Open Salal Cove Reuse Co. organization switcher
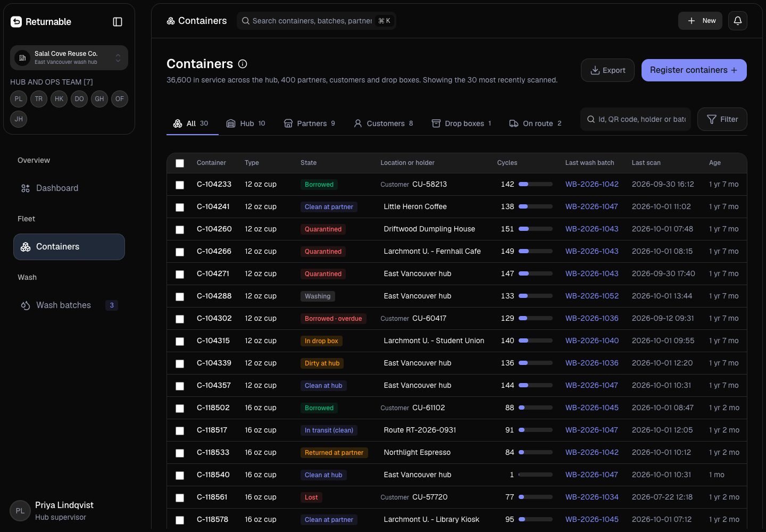This screenshot has height=532, width=766. 69,57
